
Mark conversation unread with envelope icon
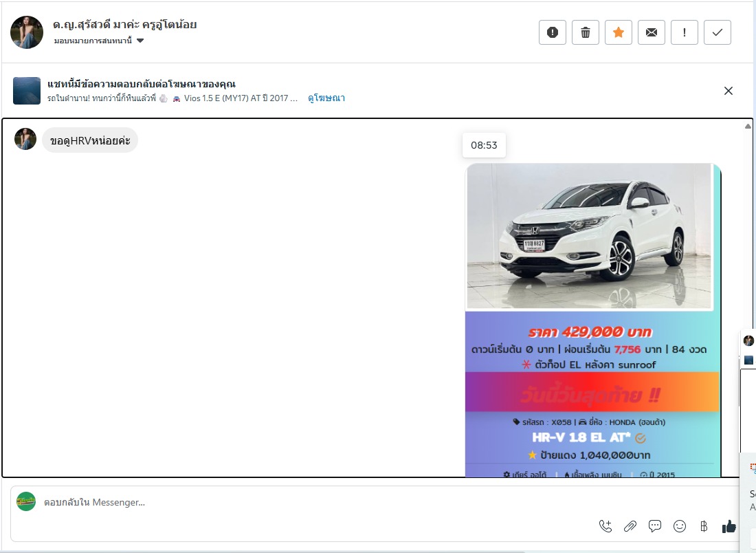(652, 32)
